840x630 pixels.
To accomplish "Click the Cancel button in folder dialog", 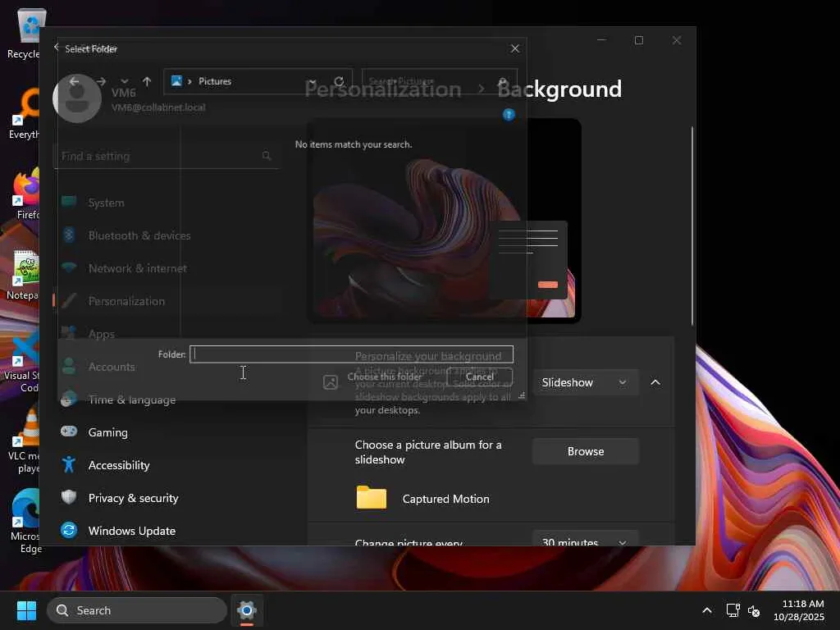I will click(x=480, y=377).
